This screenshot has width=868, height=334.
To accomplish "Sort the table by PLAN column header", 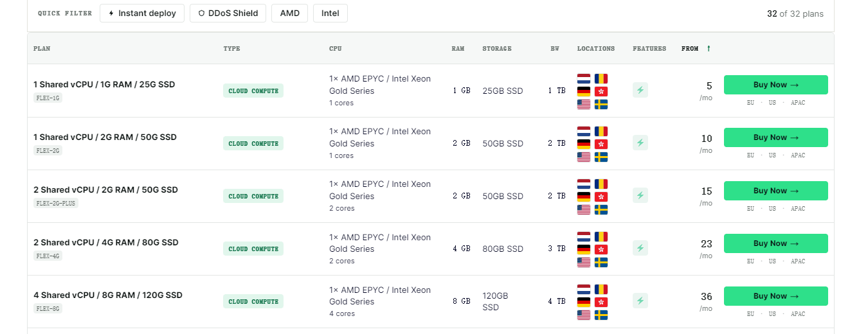I will click(x=42, y=49).
